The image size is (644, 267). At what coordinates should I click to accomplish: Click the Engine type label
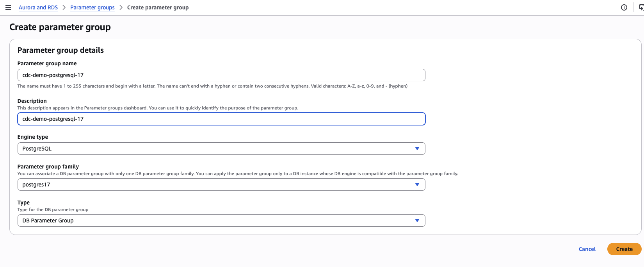click(x=33, y=137)
